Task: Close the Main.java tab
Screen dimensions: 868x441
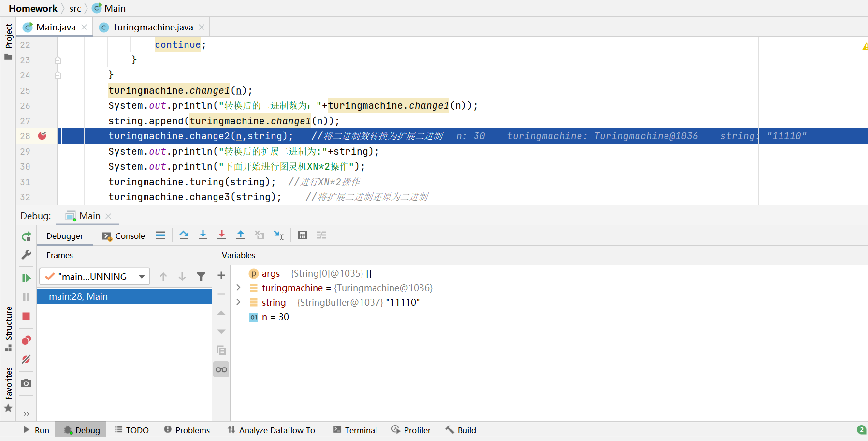Action: [x=84, y=27]
